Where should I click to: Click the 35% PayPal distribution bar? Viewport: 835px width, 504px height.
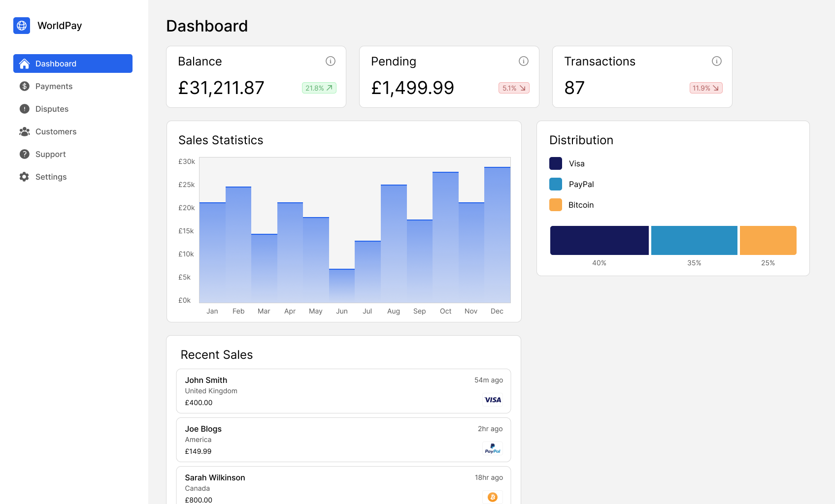[694, 240]
